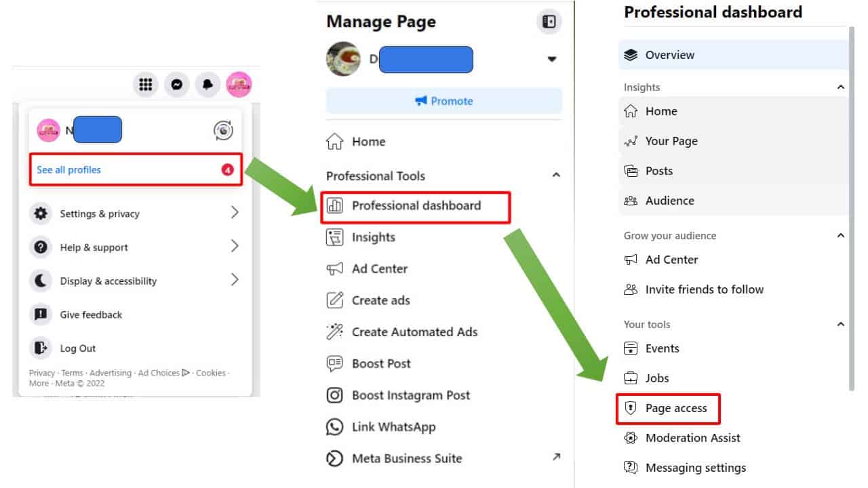Viewport: 868px width, 488px height.
Task: Click the Log Out door icon
Action: [x=41, y=348]
